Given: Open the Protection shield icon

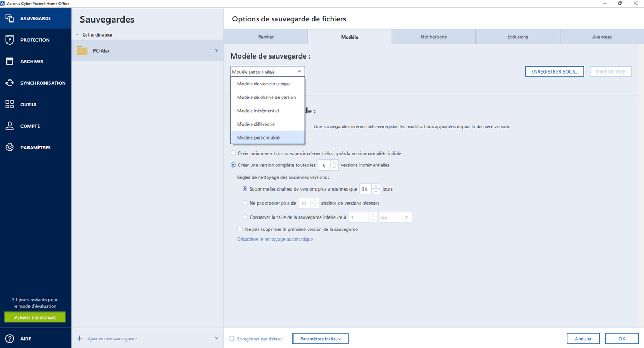Looking at the screenshot, I should (10, 40).
